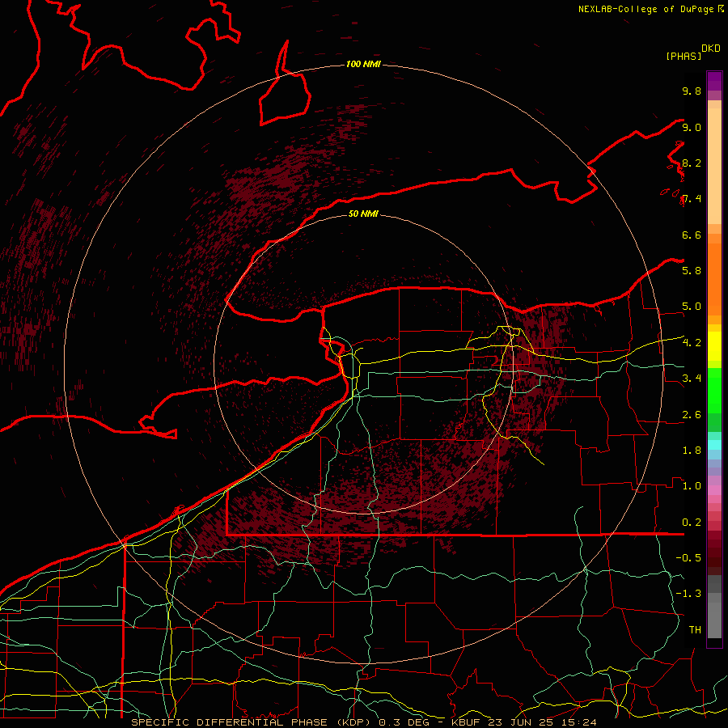Click the 5.0 value on color scale
The width and height of the screenshot is (728, 728).
(692, 307)
